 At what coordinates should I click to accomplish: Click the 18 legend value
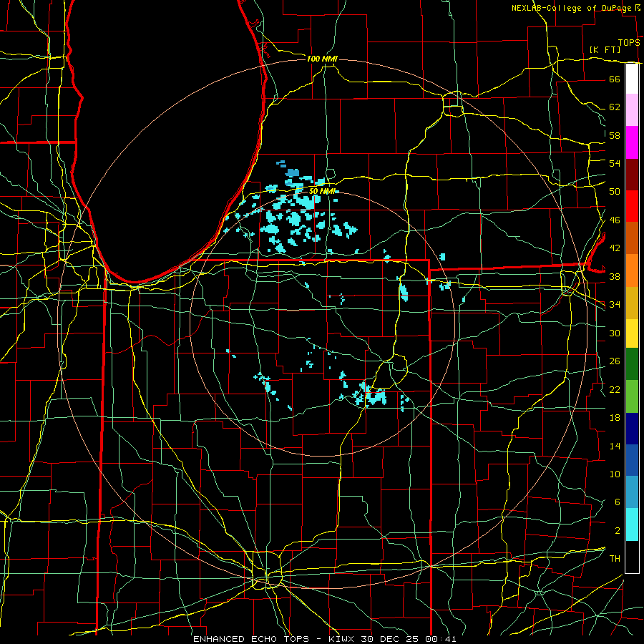(615, 418)
